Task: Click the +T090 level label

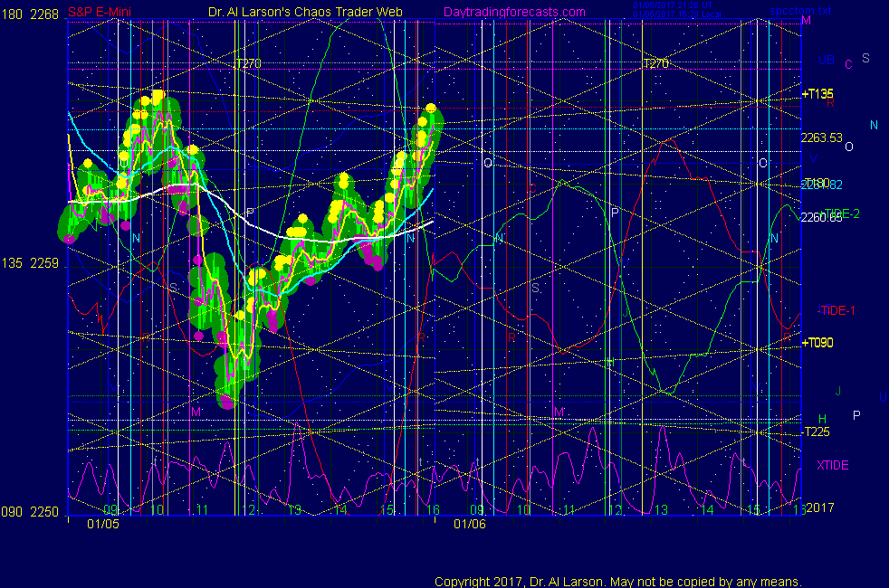Action: tap(817, 343)
